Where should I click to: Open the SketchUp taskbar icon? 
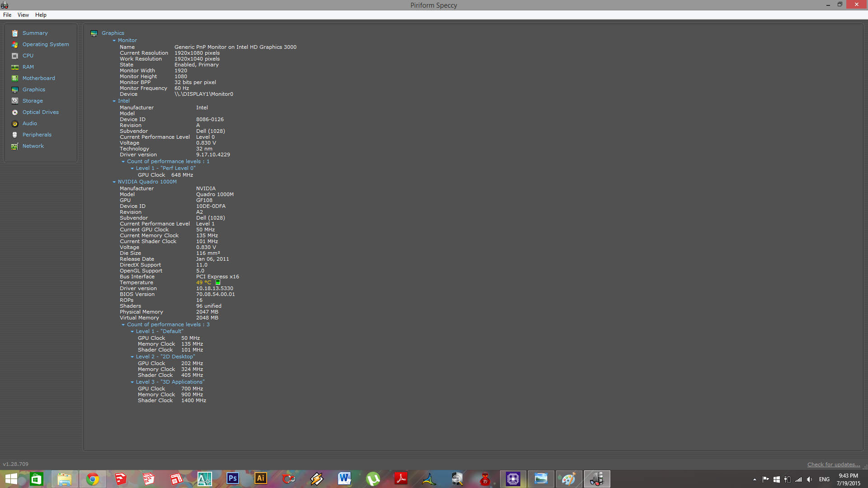121,479
